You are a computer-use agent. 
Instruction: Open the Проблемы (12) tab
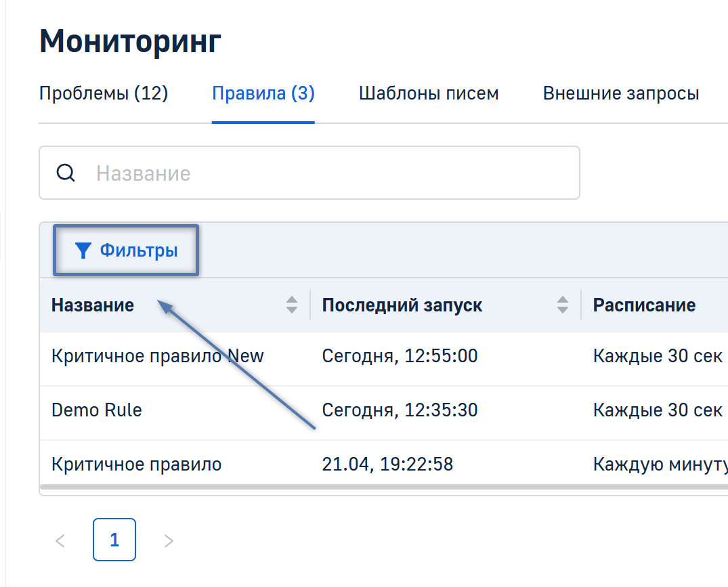pos(104,93)
